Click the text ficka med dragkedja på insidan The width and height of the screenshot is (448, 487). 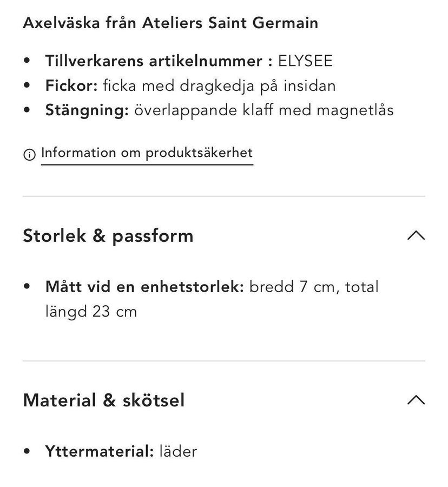[x=219, y=85]
